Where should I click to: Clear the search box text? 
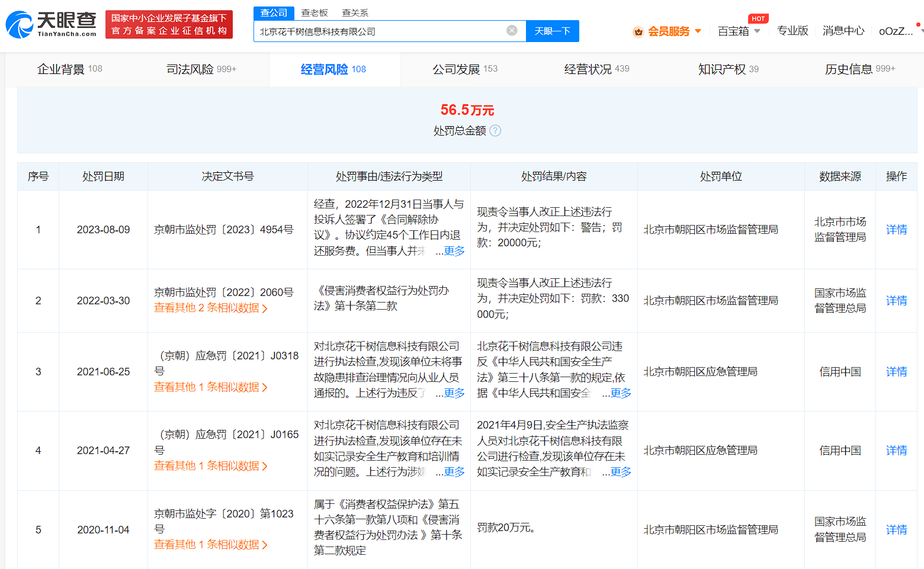(512, 30)
